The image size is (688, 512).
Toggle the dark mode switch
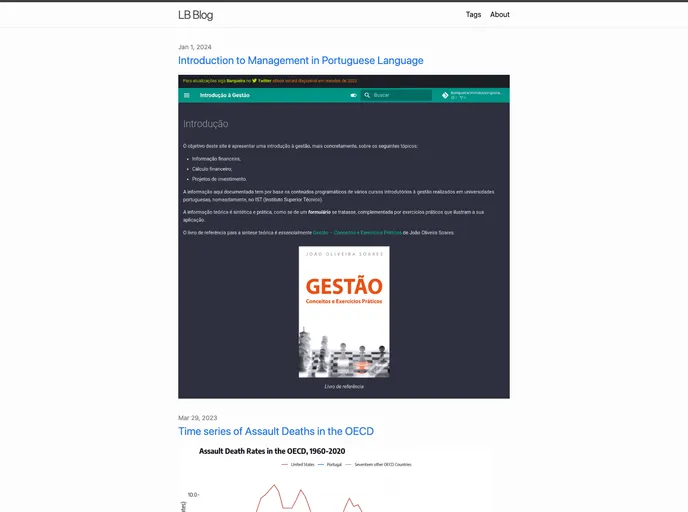pyautogui.click(x=353, y=95)
